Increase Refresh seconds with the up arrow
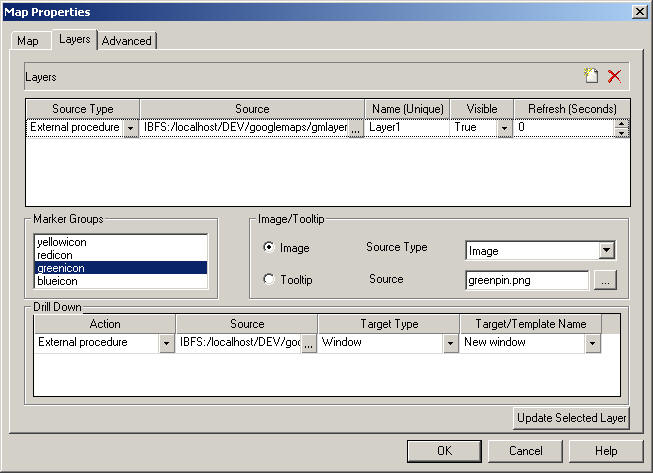This screenshot has width=653, height=473. click(x=621, y=124)
